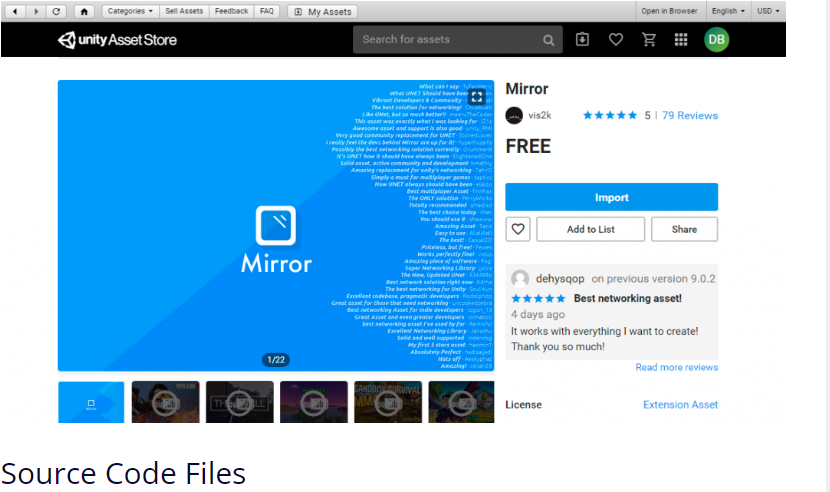Click into the Search for assets field
Screen dimensions: 830x492
450,40
